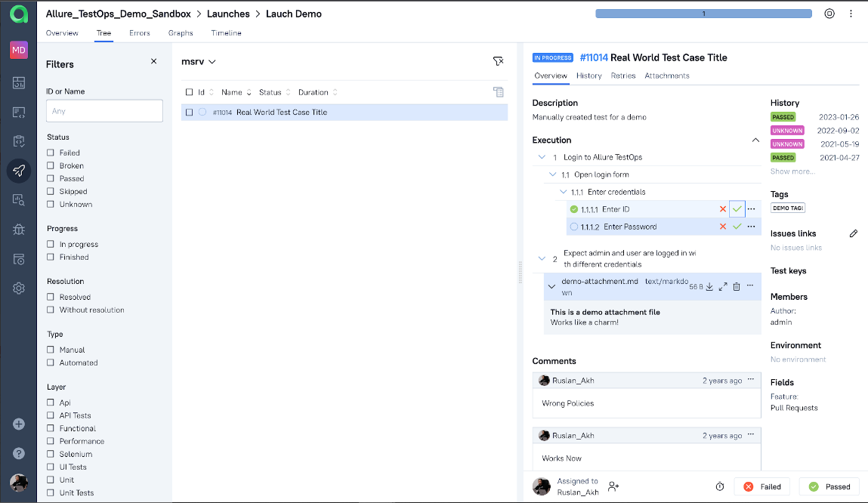
Task: Check the In progress filter
Action: click(51, 244)
